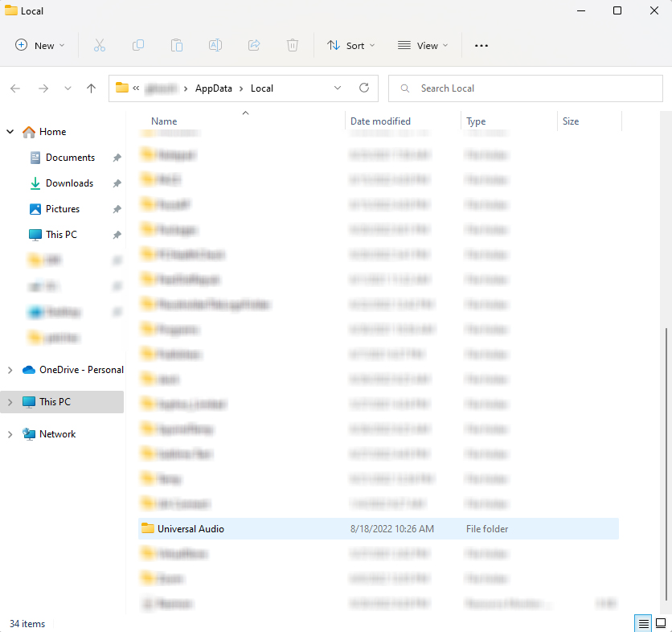This screenshot has width=672, height=632.
Task: Share the selected item
Action: point(253,45)
